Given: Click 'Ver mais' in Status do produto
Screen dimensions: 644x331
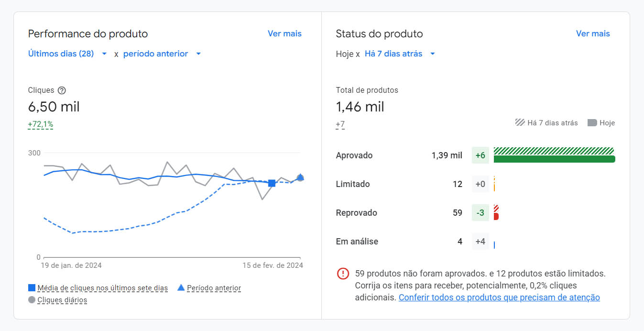Looking at the screenshot, I should [593, 33].
